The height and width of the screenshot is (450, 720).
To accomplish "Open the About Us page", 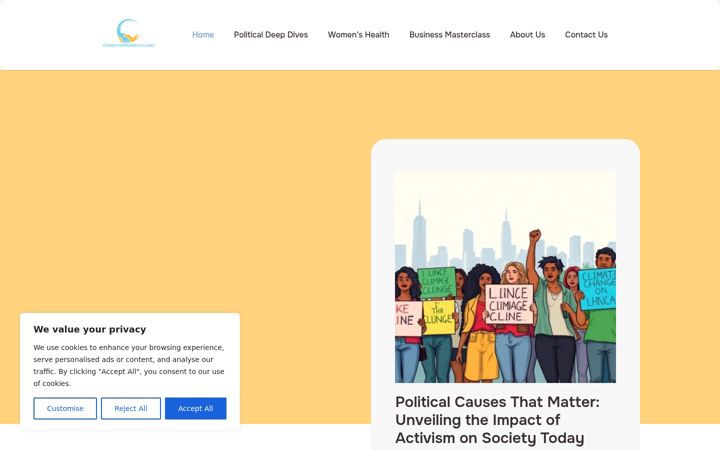I will [527, 35].
